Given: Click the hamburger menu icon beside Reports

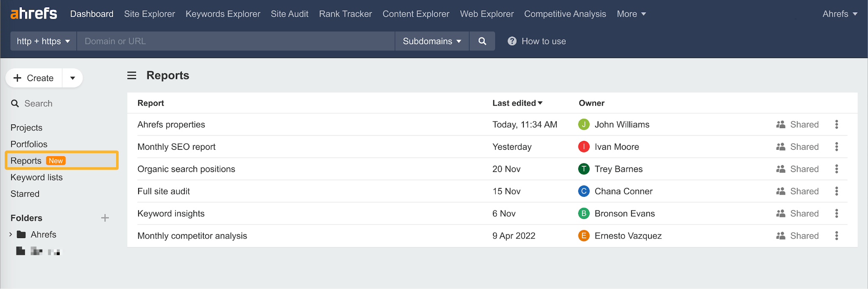Looking at the screenshot, I should click(132, 76).
